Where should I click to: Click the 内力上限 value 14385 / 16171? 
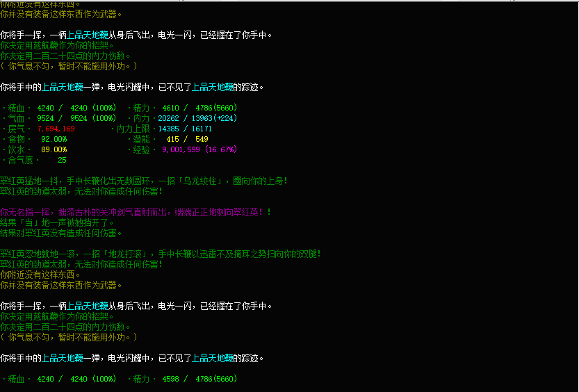point(184,129)
